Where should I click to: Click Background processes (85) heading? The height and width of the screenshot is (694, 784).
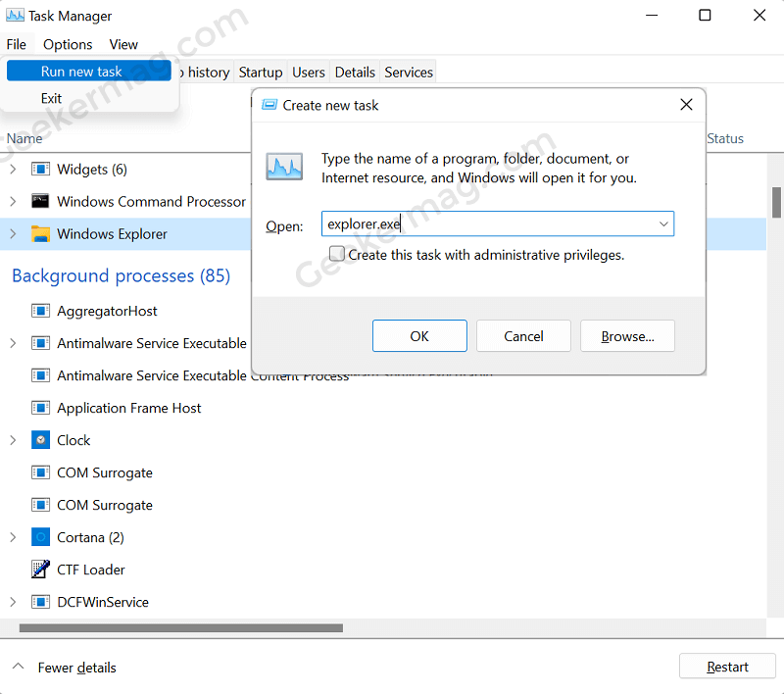[x=121, y=275]
